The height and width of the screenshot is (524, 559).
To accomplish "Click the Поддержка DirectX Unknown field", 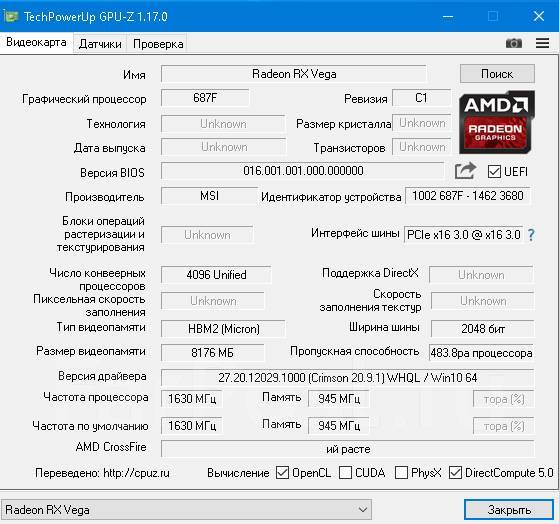I will 481,275.
